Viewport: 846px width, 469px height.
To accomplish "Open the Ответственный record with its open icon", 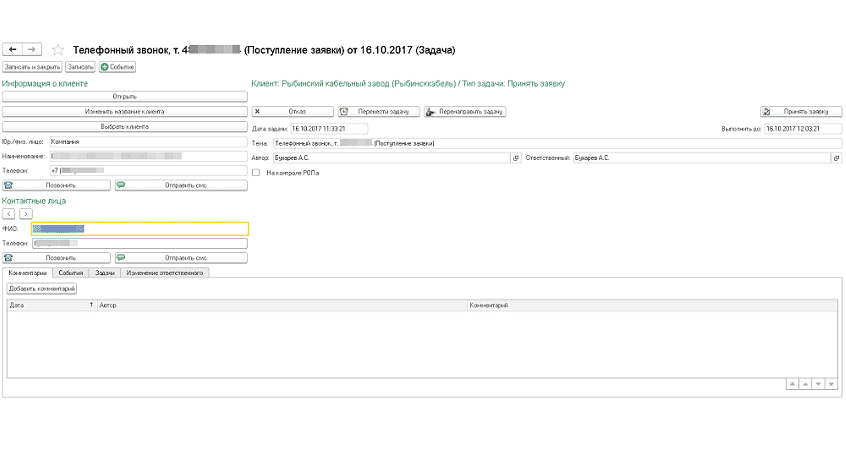I will (837, 158).
